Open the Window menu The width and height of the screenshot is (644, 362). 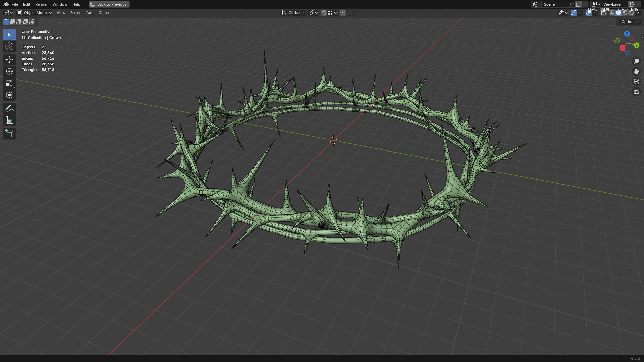coord(60,4)
